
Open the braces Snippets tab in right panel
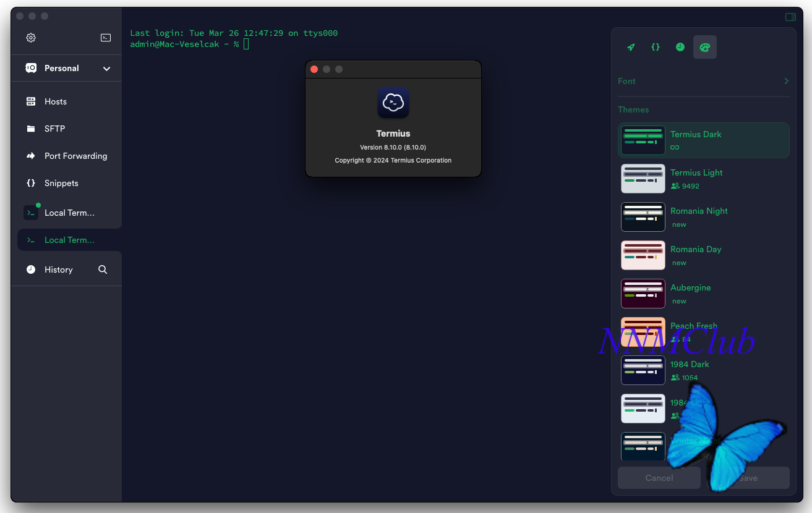[656, 47]
